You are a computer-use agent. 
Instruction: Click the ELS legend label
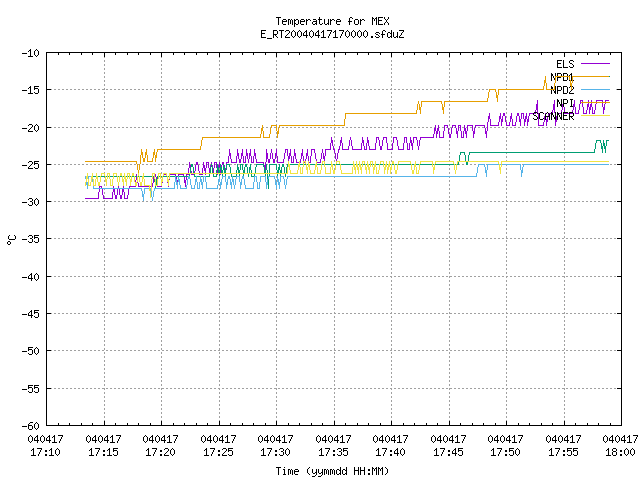(565, 64)
